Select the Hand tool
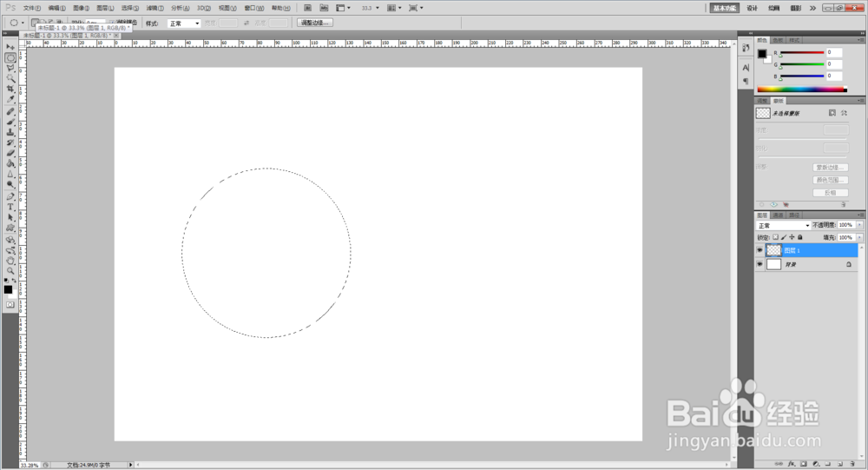The width and height of the screenshot is (868, 470). tap(10, 261)
